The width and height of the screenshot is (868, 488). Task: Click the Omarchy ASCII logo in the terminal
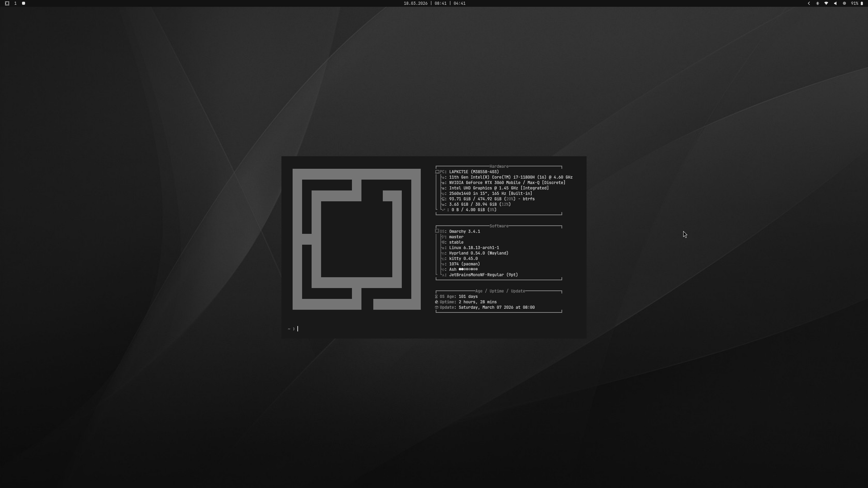(x=356, y=239)
